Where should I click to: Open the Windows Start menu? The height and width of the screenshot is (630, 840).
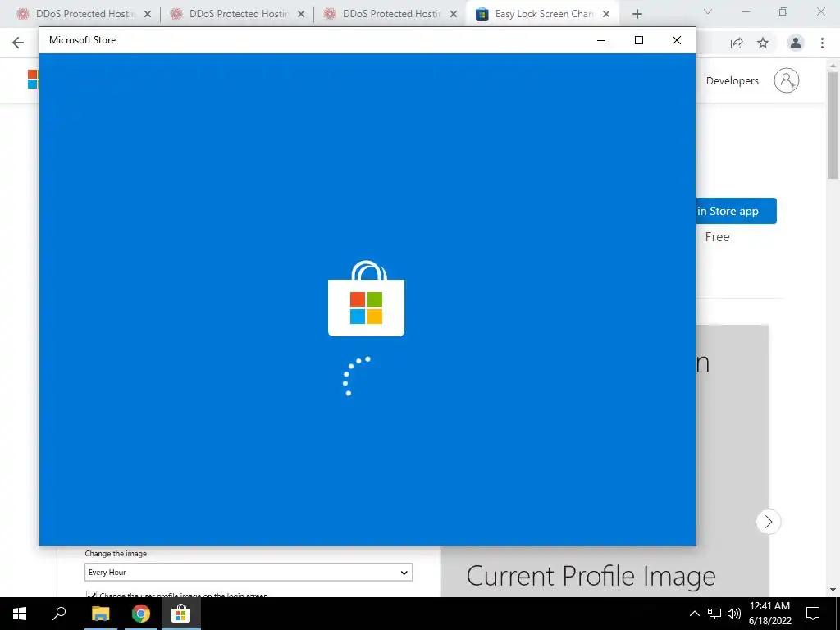point(20,614)
